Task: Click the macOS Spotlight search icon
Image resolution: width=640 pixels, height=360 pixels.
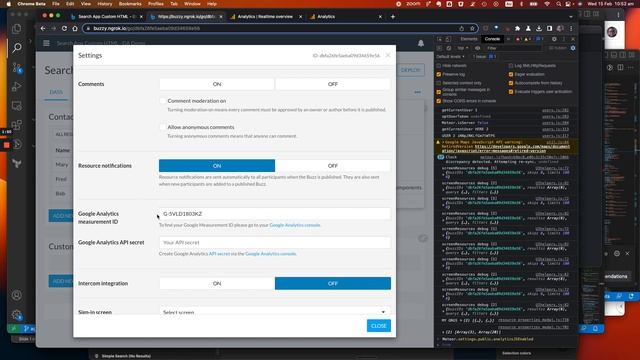Action: (x=558, y=4)
